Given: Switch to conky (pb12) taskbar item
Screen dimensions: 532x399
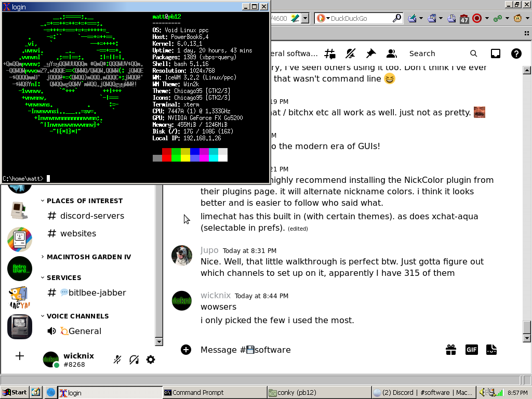Looking at the screenshot, I should pyautogui.click(x=318, y=393).
